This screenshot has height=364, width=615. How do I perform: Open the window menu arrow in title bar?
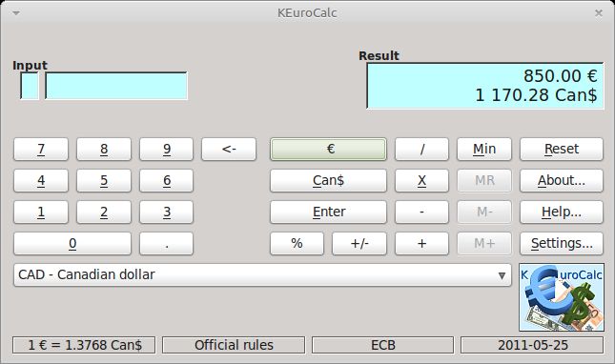(x=16, y=13)
